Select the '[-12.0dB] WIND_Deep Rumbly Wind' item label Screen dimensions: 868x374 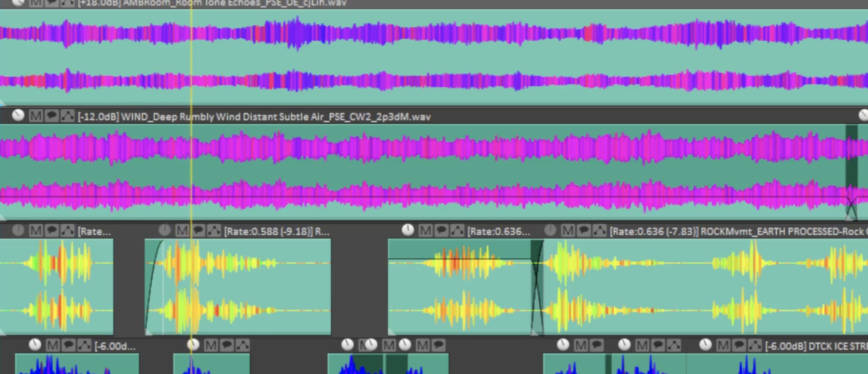[254, 117]
